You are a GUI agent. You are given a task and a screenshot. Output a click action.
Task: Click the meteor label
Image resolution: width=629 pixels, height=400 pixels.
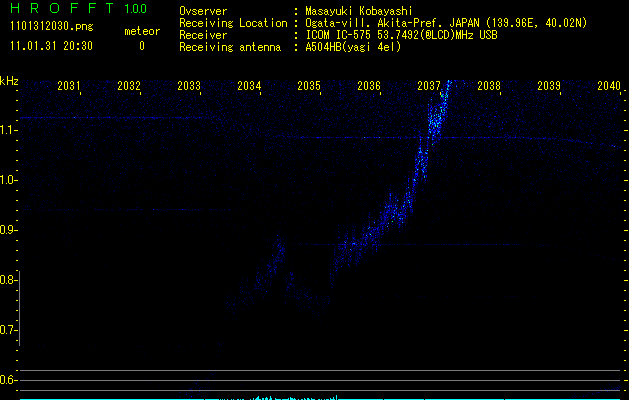(142, 31)
